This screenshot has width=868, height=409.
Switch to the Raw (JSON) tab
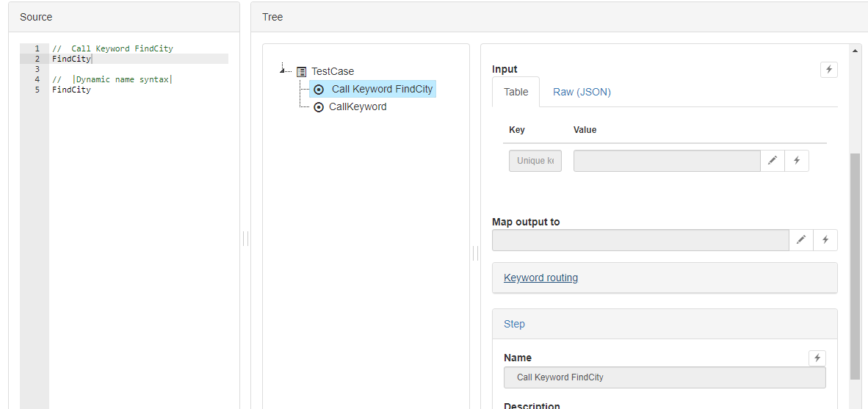point(582,92)
